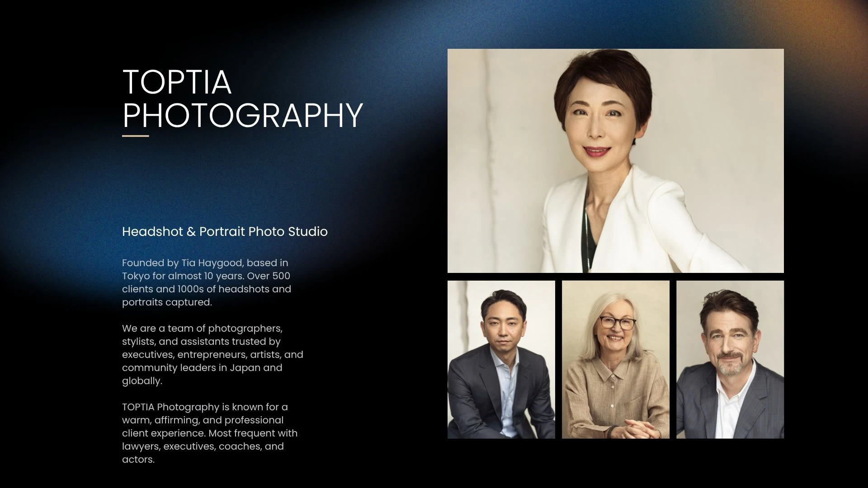This screenshot has height=488, width=868.
Task: Click the large portrait of woman in white blazer
Action: pyautogui.click(x=615, y=160)
